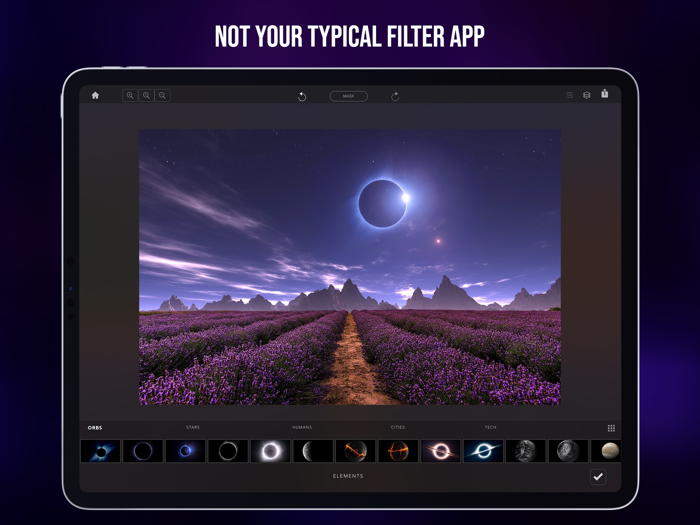Viewport: 700px width, 525px height.
Task: Tap the eclipse orb on the canvas
Action: [x=383, y=204]
